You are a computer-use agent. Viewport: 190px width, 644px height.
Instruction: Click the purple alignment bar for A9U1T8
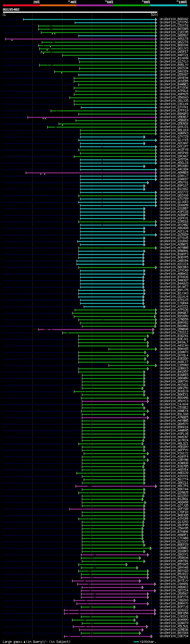80,39
